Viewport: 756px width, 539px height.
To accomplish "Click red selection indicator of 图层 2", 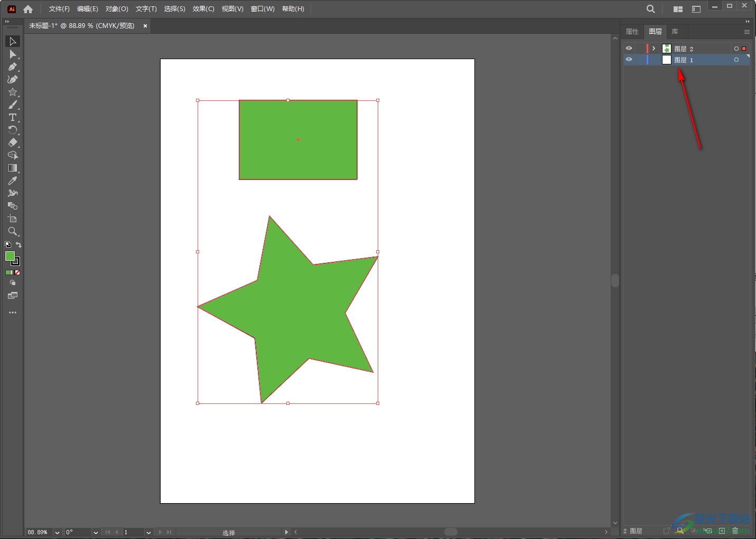I will click(744, 49).
